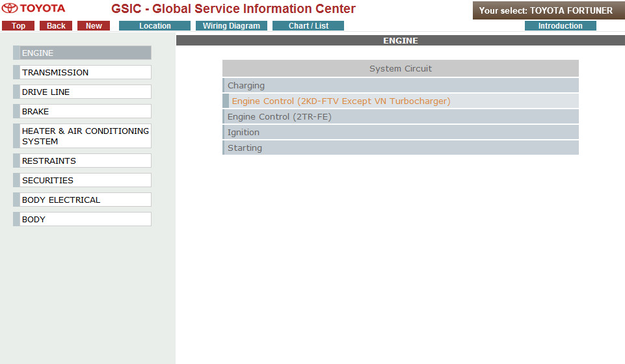
Task: Open Engine Control (2KD-FTV Except VN Turbocharger)
Action: 401,101
